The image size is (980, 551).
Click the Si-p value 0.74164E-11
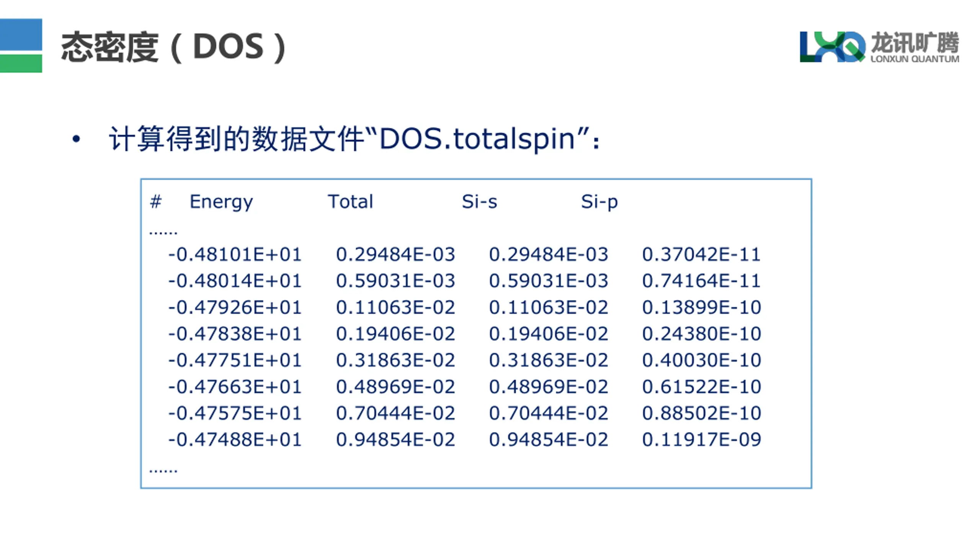pos(701,281)
